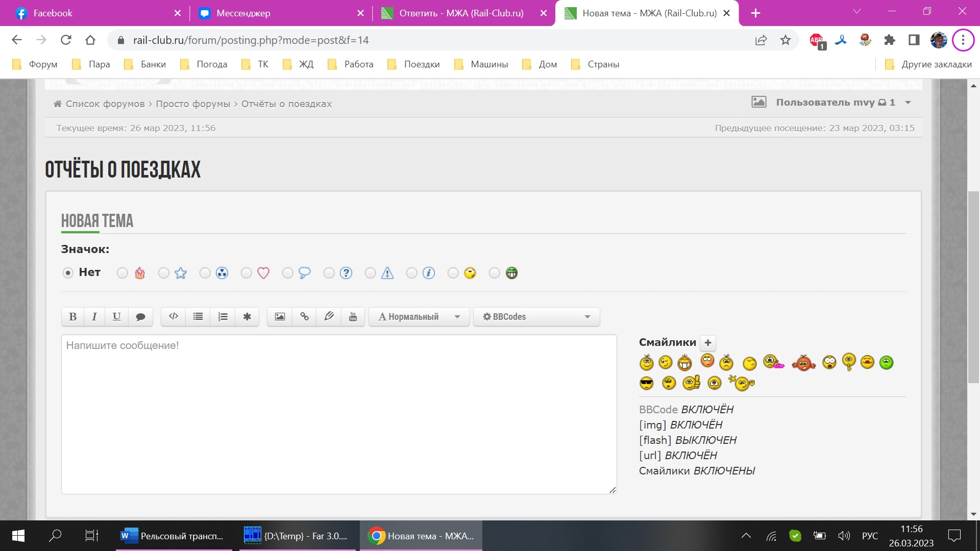Click the code tag icon
This screenshot has width=980, height=551.
(174, 317)
